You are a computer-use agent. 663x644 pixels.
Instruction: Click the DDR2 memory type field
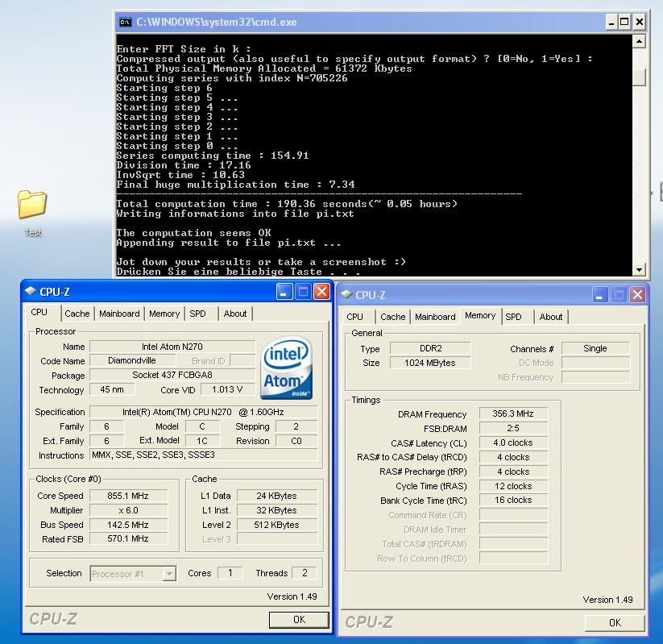click(x=430, y=348)
